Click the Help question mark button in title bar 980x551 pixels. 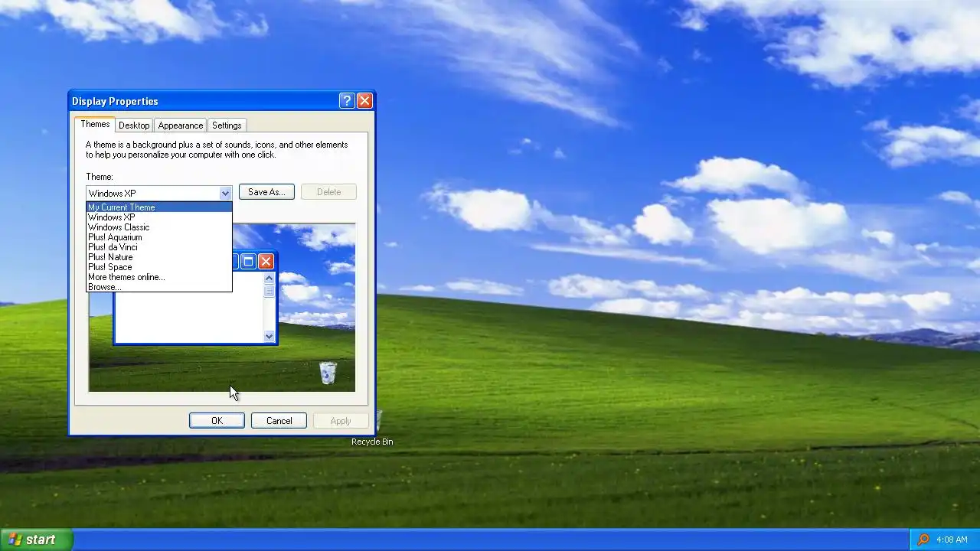click(346, 101)
